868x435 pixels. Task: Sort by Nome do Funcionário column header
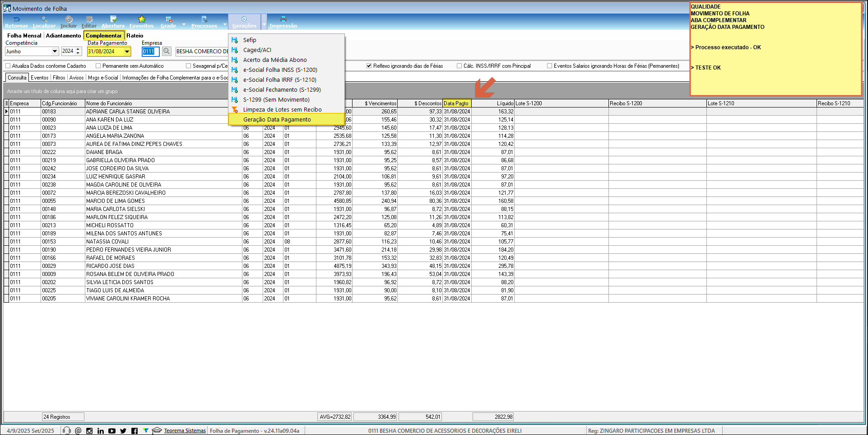coord(163,103)
